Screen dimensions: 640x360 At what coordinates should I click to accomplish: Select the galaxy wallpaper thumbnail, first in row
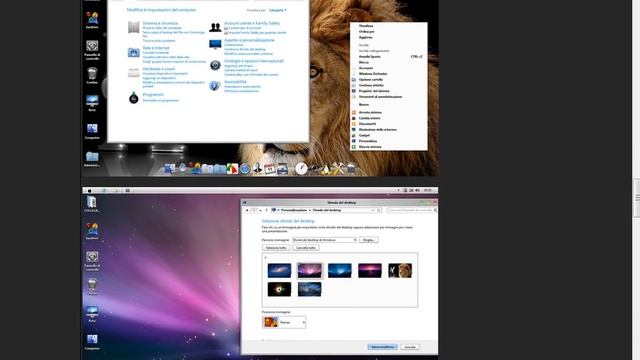279,270
